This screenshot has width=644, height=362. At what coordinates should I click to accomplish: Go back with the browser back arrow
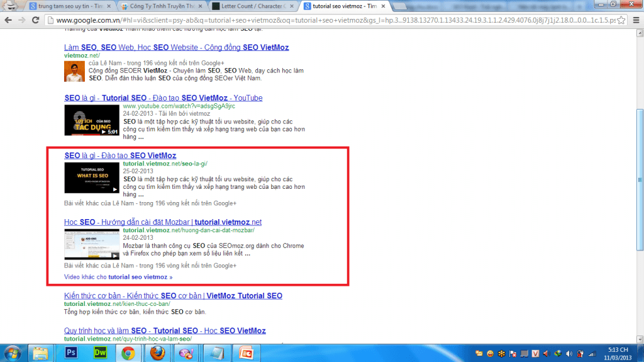8,20
